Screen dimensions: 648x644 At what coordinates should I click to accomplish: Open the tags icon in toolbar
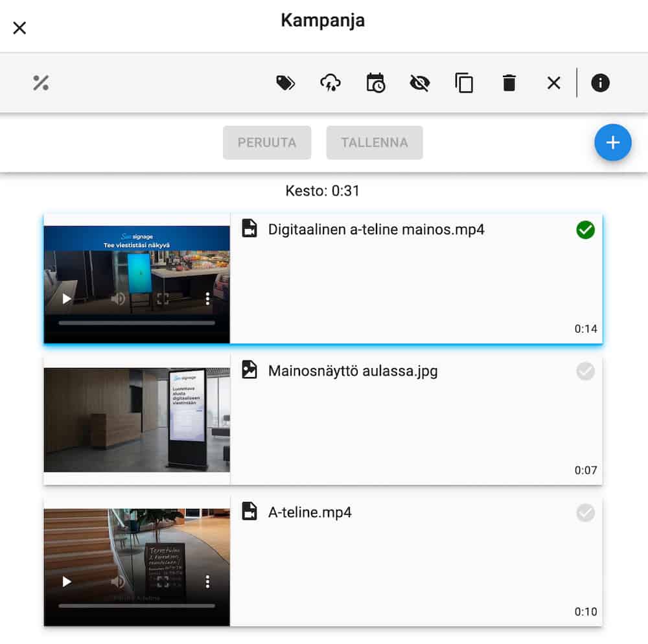(286, 83)
